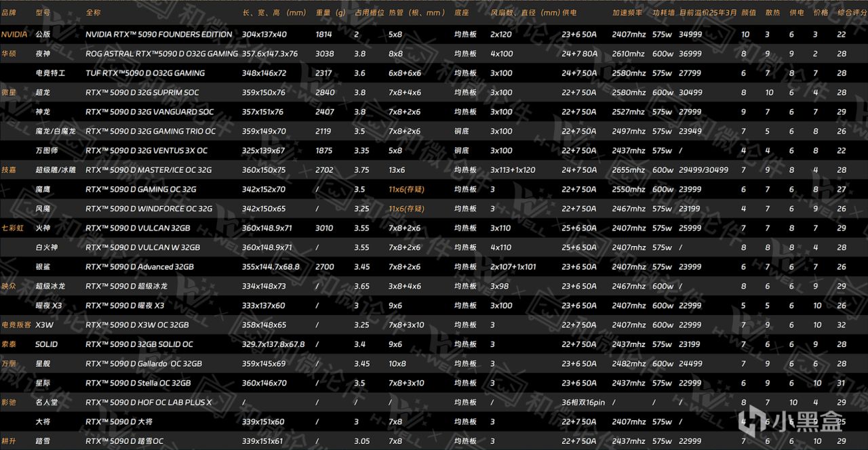Viewport: 868px width, 450px height.
Task: Click the 全称 column header
Action: pos(94,13)
